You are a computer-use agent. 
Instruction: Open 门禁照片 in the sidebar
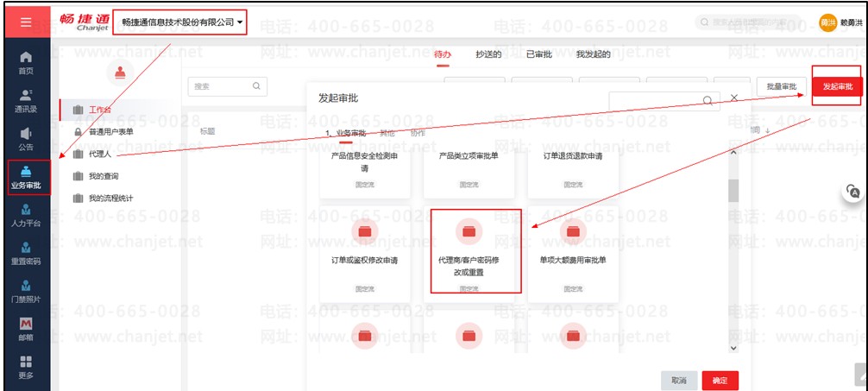[26, 292]
